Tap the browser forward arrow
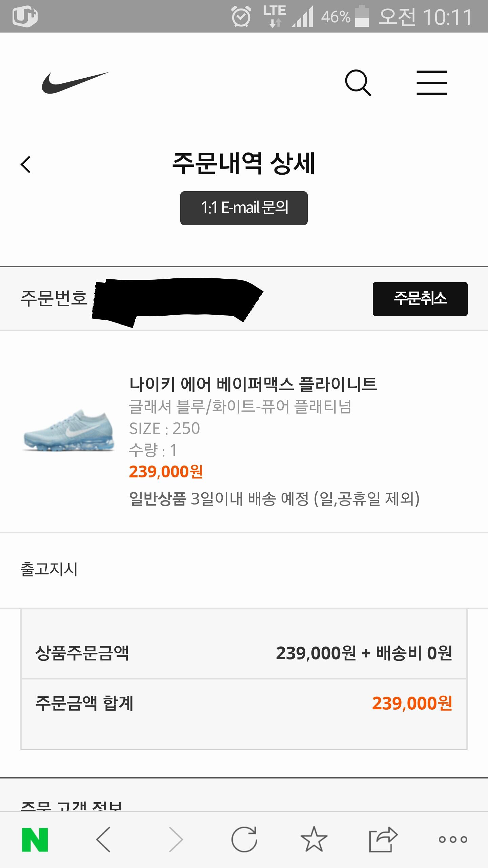The image size is (488, 868). coord(176,840)
